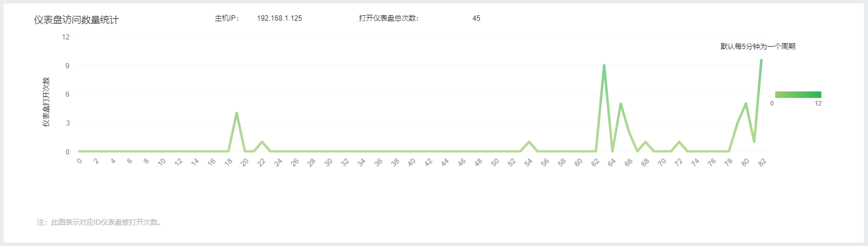Screen dimensions: 868x246
Task: Click the peak of 5 at x-axis 65
Action: tap(620, 104)
